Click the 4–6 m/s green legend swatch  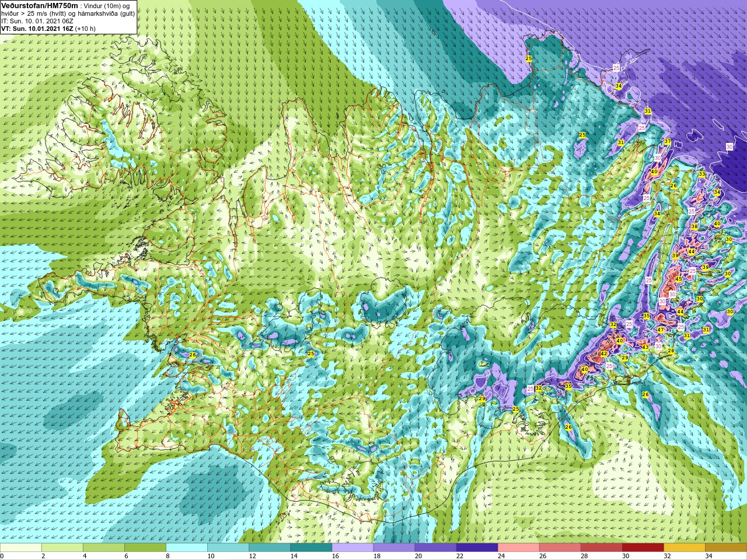(104, 548)
